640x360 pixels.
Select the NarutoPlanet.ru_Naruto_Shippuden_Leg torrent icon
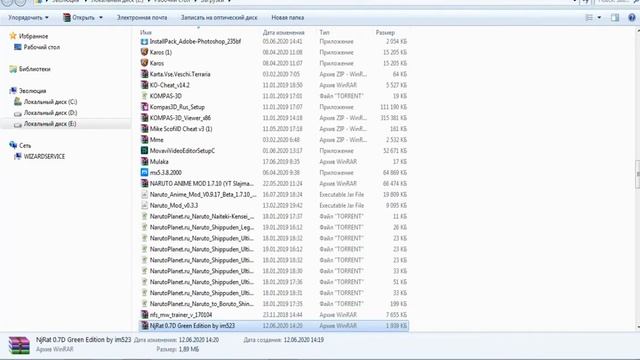click(x=144, y=227)
